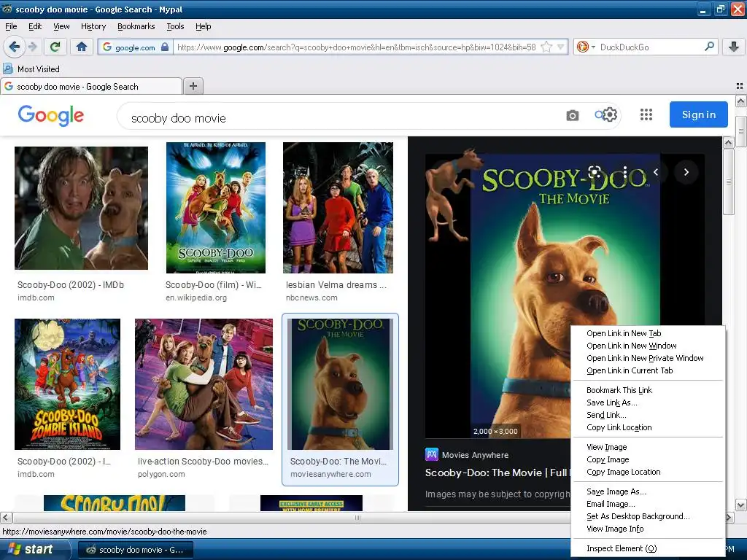The image size is (747, 560).
Task: Open the Scooby-Doo (2002) - IMDb Shaggy thumbnail
Action: [81, 208]
